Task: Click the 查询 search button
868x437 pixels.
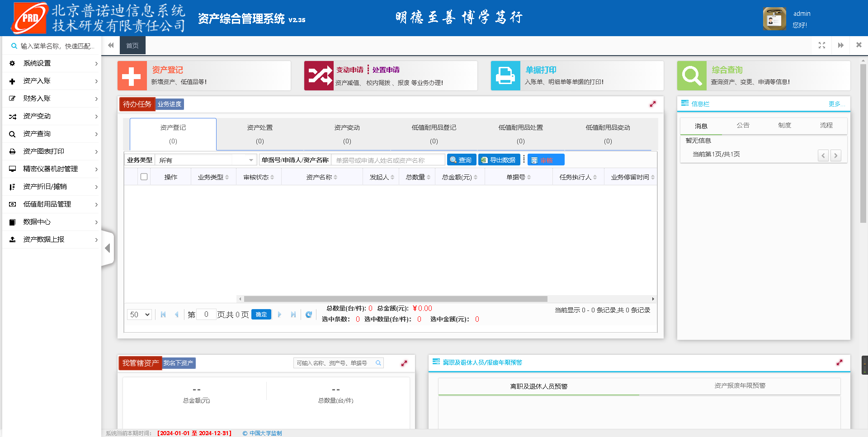Action: coord(461,160)
